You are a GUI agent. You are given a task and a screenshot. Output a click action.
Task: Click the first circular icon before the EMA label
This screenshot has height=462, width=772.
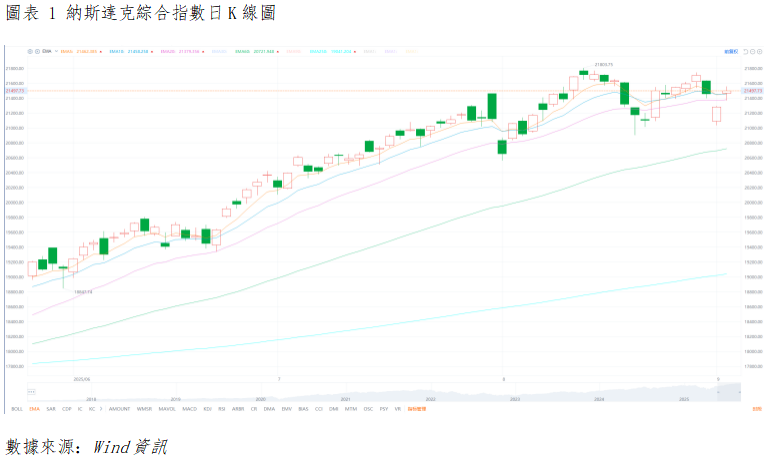[x=30, y=51]
